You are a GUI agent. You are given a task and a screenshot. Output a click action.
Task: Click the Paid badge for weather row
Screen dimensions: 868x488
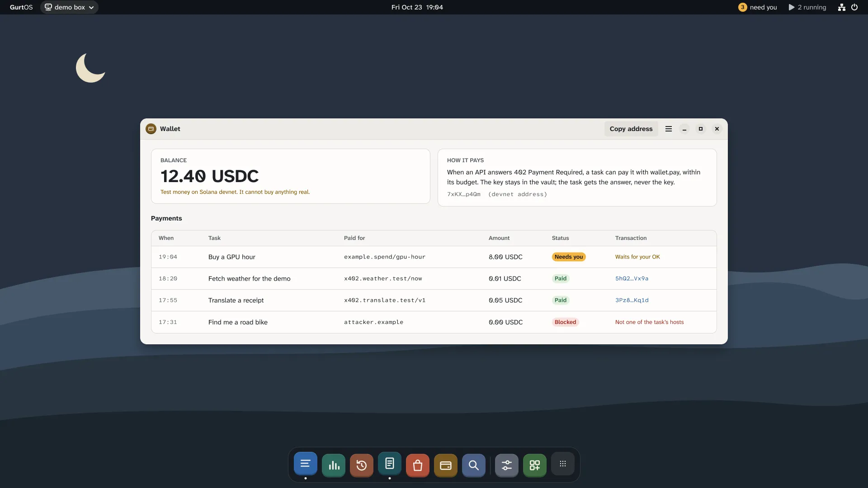(x=561, y=279)
